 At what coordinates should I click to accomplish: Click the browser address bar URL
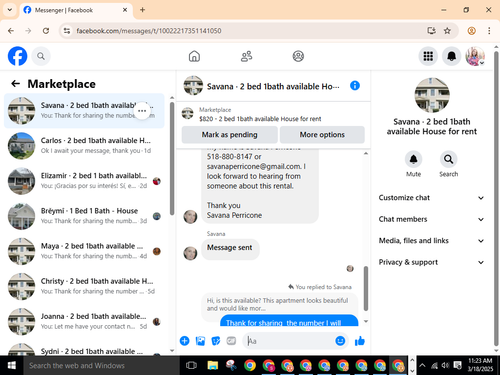pos(149,31)
